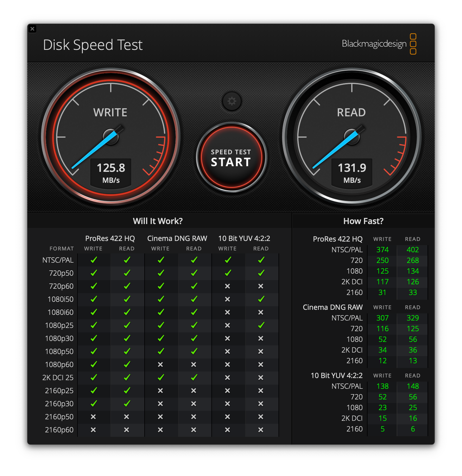Click the 10 Bit YUV 2K DCI read value 16
The image size is (462, 476).
(413, 418)
